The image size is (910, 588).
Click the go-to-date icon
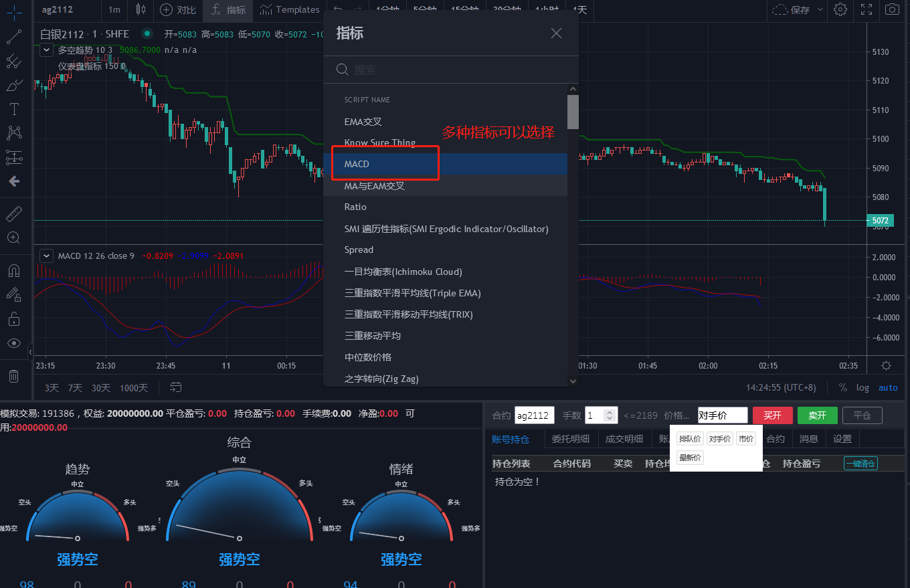tap(176, 387)
